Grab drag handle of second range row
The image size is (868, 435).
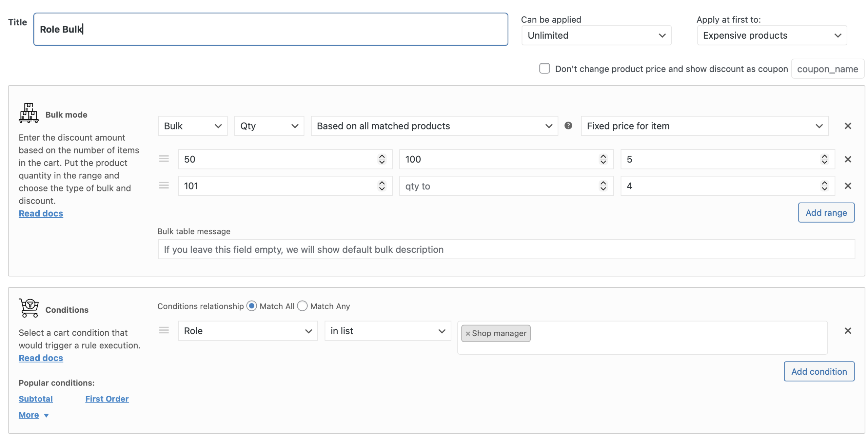(164, 185)
